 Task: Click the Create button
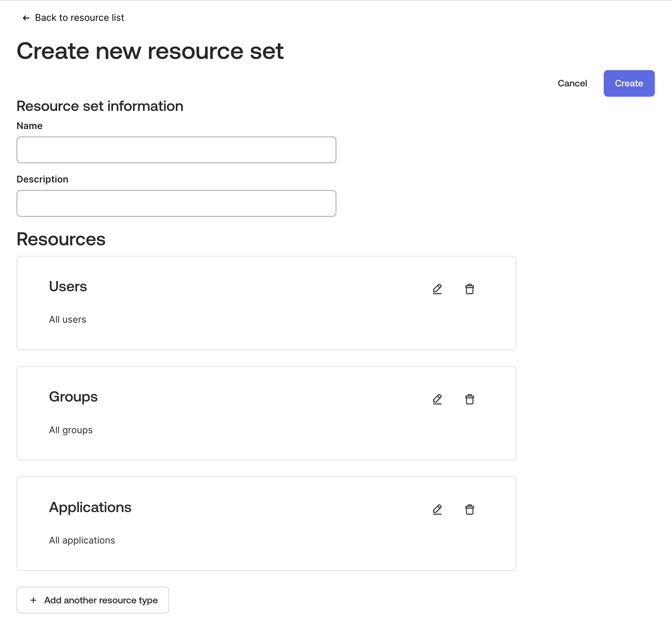point(629,83)
